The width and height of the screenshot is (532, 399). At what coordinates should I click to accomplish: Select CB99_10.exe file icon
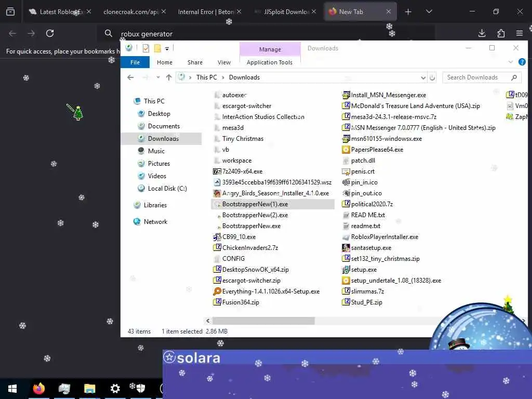coord(217,237)
